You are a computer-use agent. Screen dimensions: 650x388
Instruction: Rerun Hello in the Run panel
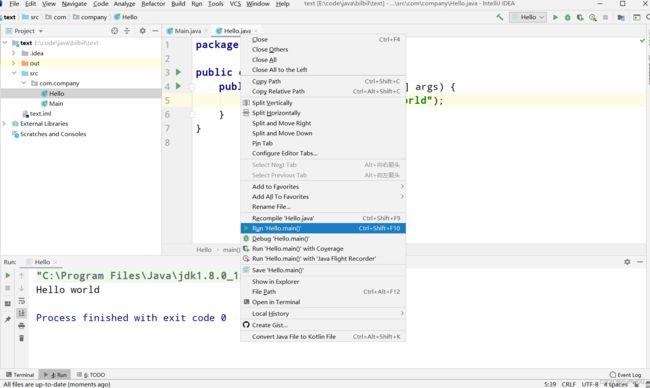coord(7,275)
